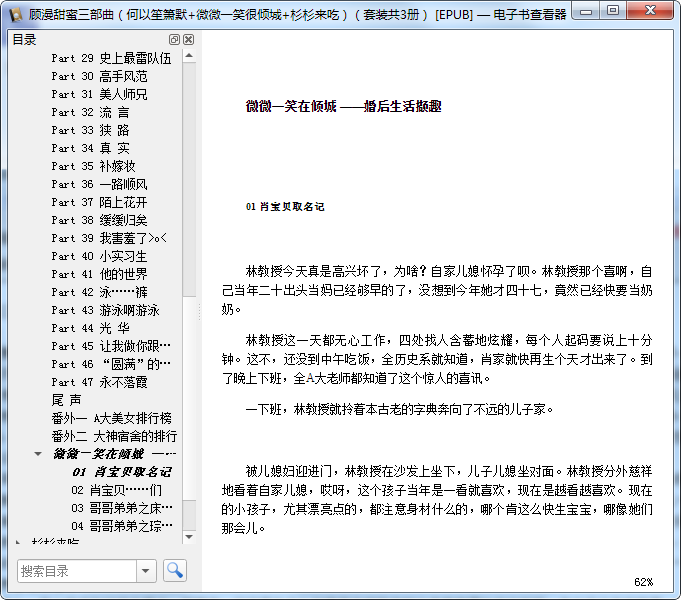Open Part 31 美人师兄
This screenshot has height=600, width=681.
coord(99,94)
